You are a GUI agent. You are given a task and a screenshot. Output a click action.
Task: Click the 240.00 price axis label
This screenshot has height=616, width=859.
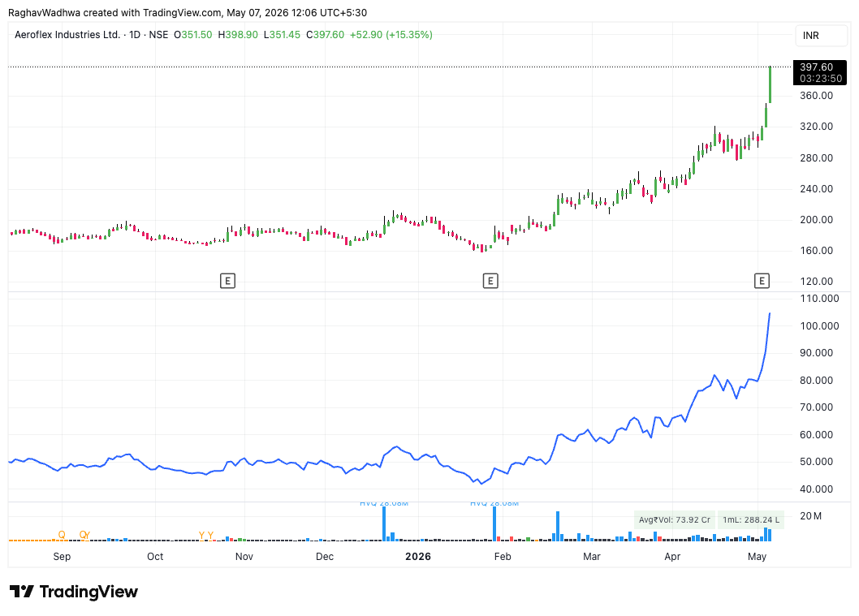[816, 188]
